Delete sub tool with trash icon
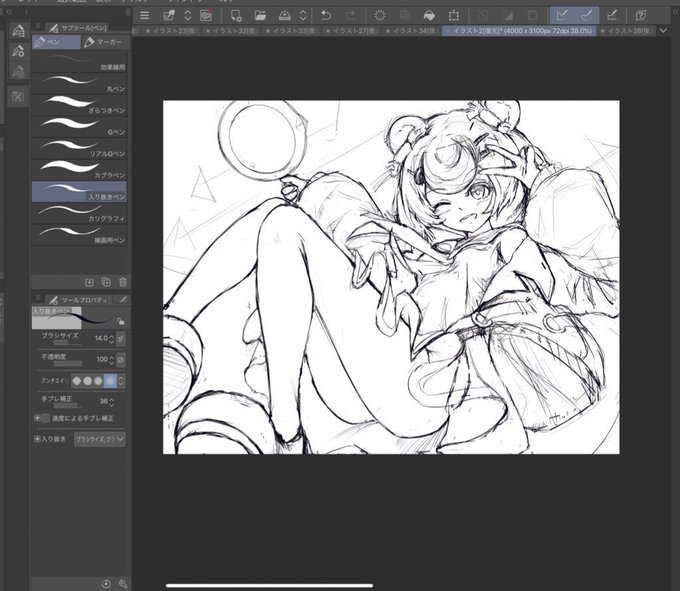The width and height of the screenshot is (680, 591). click(123, 282)
